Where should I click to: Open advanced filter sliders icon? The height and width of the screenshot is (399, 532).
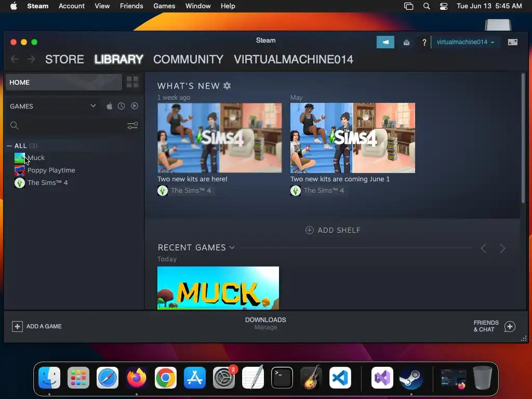pyautogui.click(x=132, y=126)
